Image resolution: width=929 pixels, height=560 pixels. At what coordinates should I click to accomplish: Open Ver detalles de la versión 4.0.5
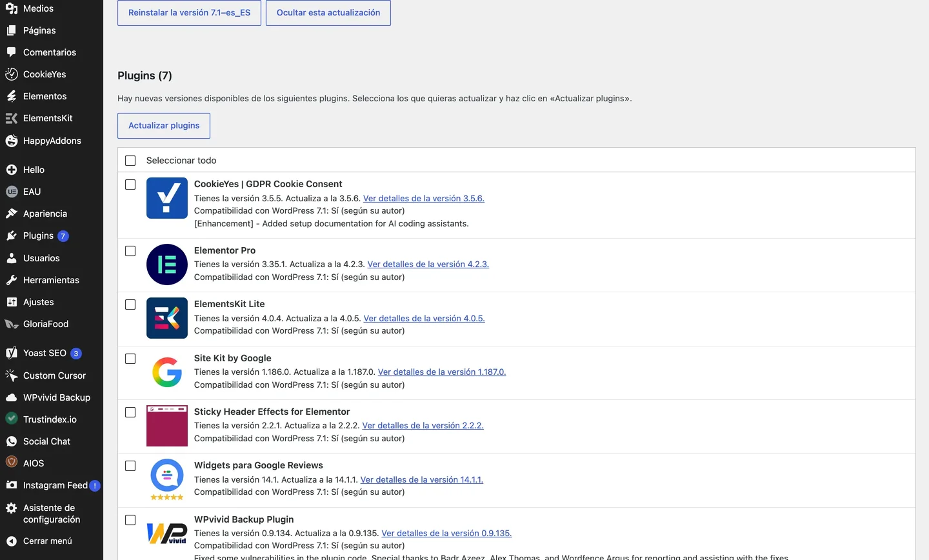click(425, 319)
